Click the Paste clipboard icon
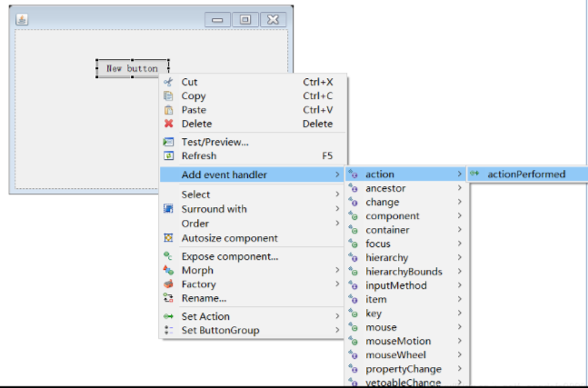 pyautogui.click(x=168, y=110)
